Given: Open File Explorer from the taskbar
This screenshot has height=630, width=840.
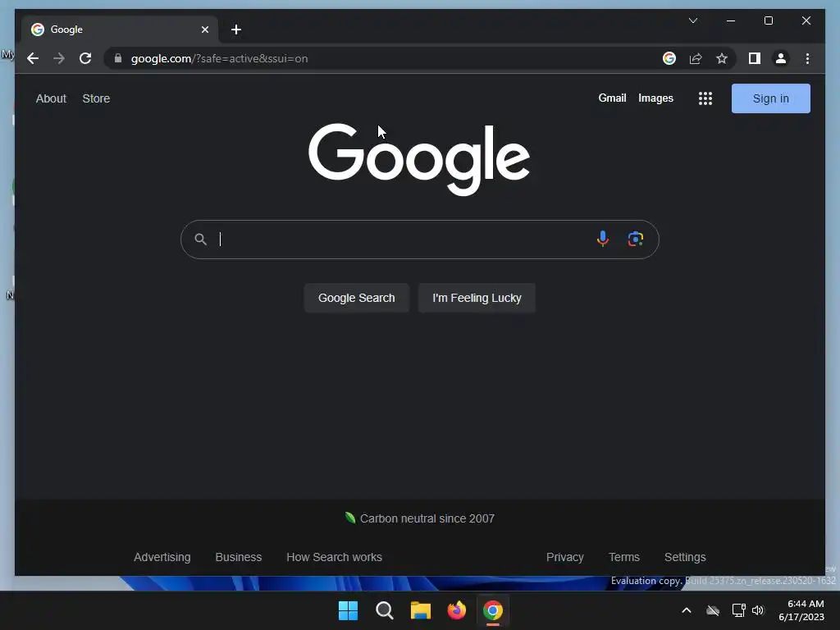Looking at the screenshot, I should pos(421,610).
